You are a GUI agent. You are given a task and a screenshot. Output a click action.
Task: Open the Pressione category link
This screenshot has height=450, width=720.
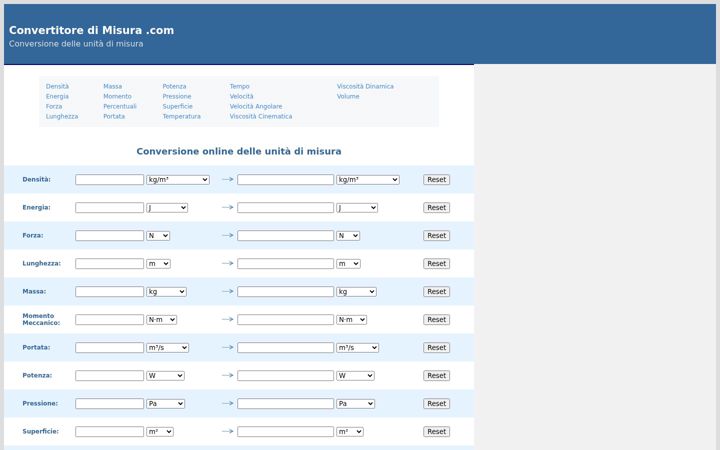pyautogui.click(x=177, y=96)
